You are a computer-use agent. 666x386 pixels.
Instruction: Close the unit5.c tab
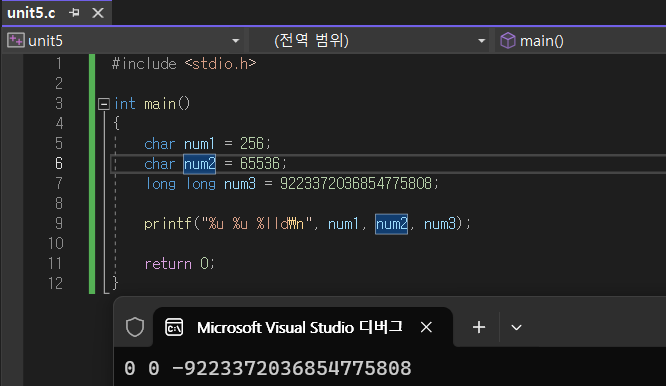[98, 13]
